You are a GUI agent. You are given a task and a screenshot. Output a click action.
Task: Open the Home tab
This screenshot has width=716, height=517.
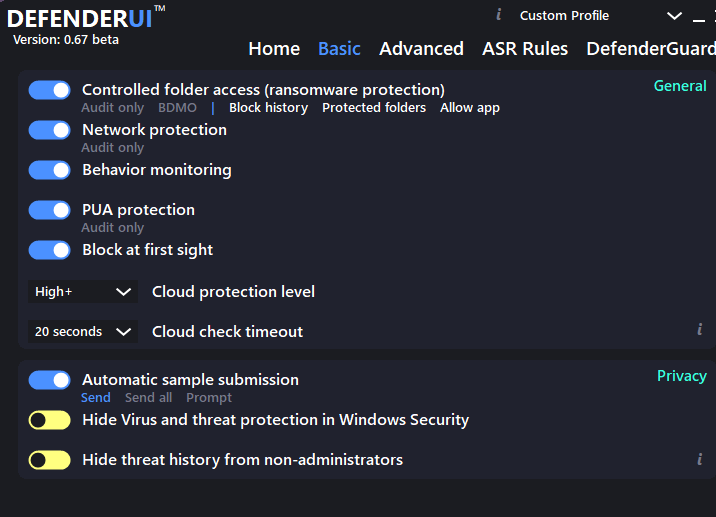(x=274, y=49)
